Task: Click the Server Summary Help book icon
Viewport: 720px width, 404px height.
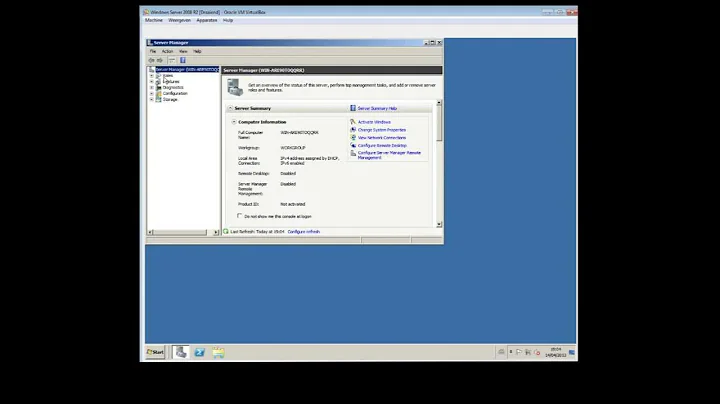Action: pyautogui.click(x=353, y=108)
